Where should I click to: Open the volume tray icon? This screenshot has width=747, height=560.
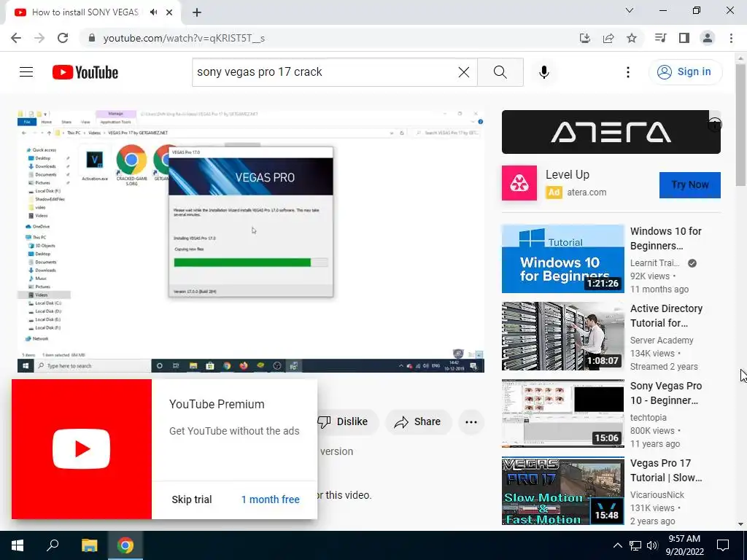(652, 545)
